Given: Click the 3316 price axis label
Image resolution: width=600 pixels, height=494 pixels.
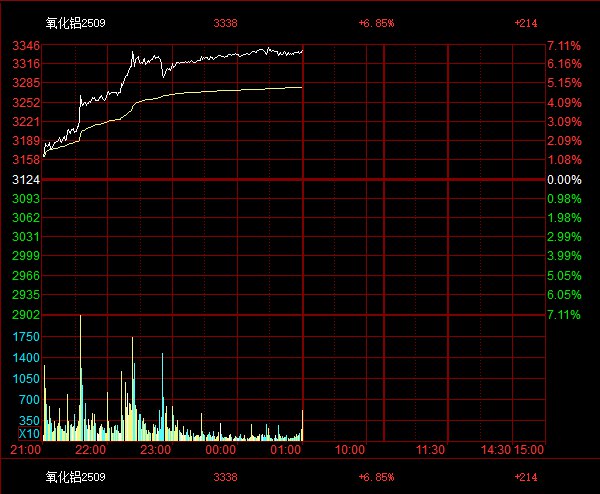Looking at the screenshot, I should (x=26, y=64).
